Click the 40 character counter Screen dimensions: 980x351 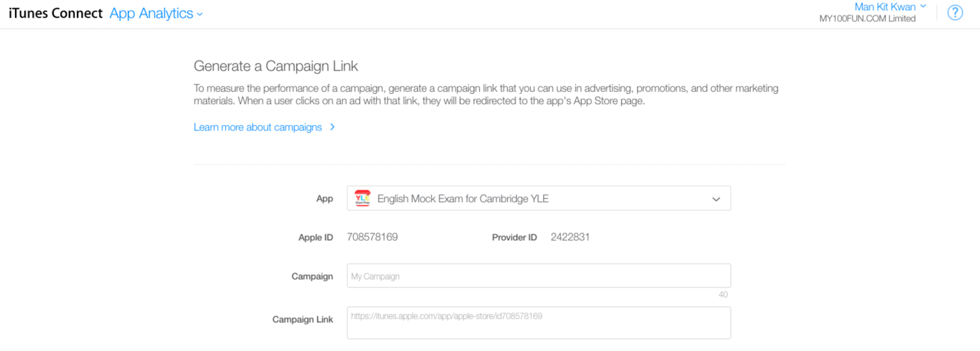click(x=723, y=295)
